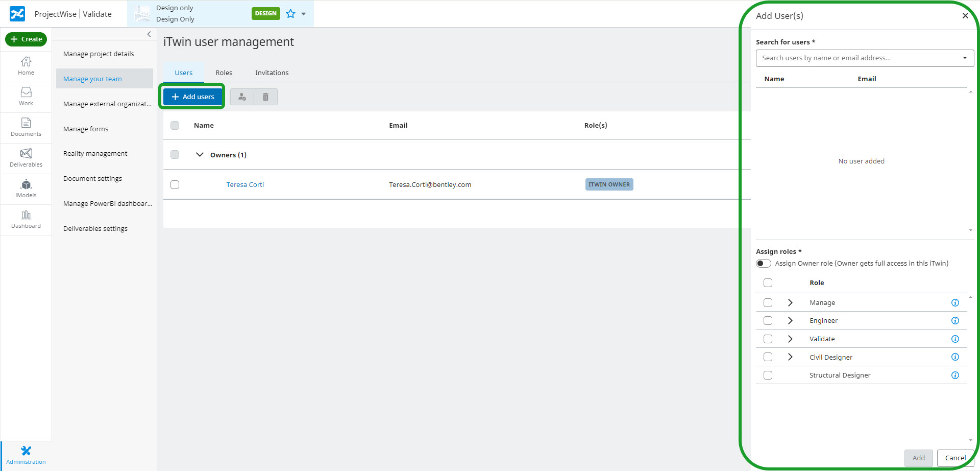This screenshot has height=471, width=980.
Task: Switch to the Roles tab
Action: point(224,73)
